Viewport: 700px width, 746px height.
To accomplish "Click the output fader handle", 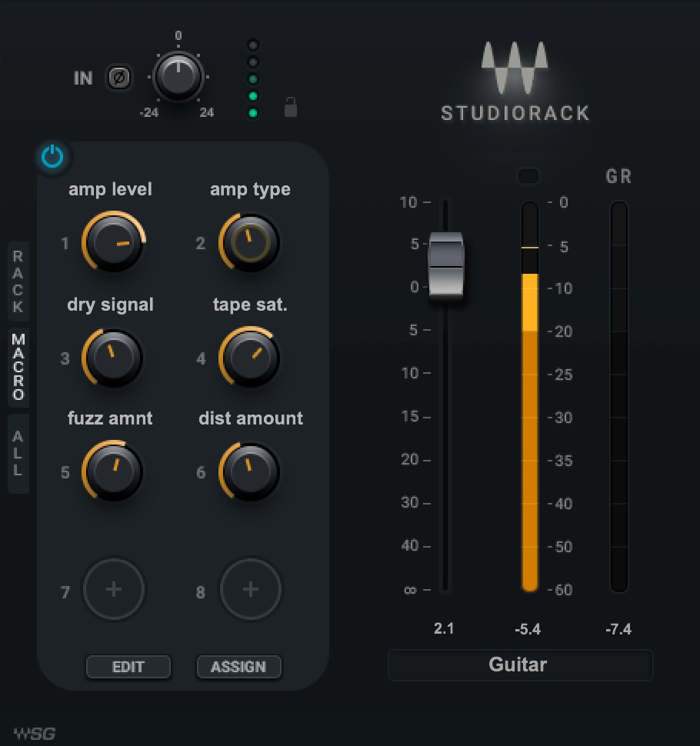I will tap(446, 266).
